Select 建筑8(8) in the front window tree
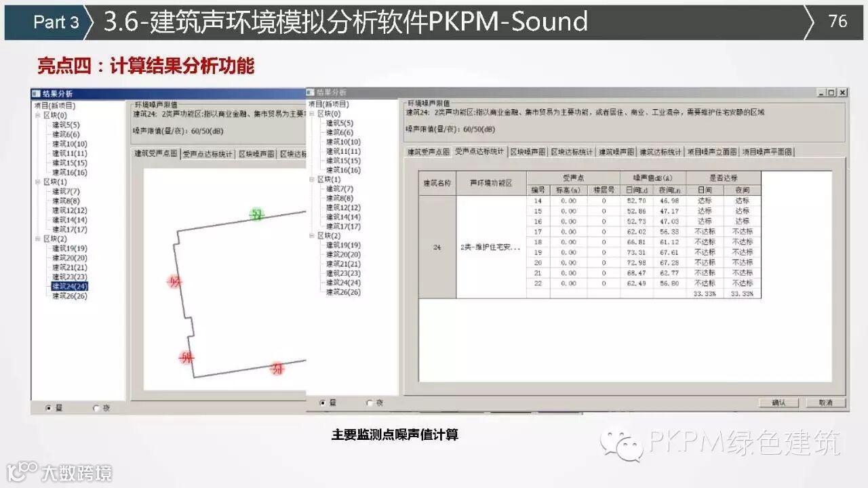This screenshot has height=488, width=868. (340, 199)
